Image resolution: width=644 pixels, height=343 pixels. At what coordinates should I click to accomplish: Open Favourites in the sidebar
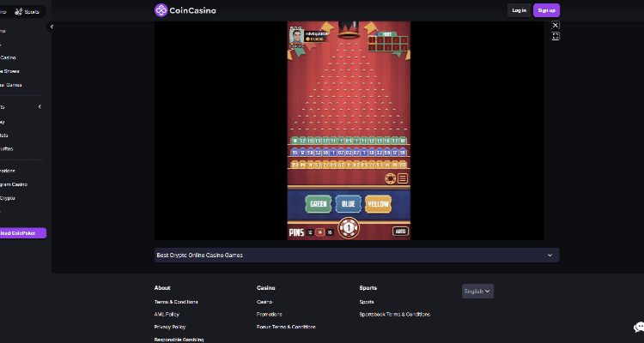[7, 148]
